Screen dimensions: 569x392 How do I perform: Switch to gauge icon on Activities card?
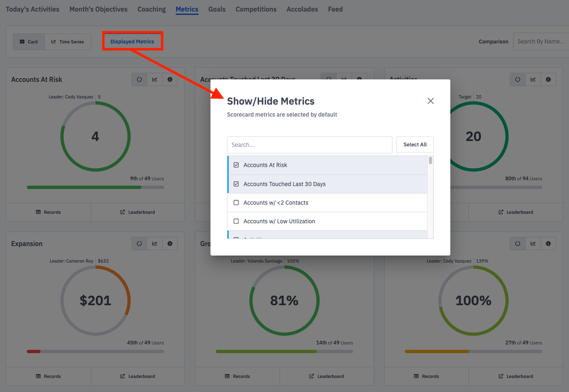tap(518, 79)
